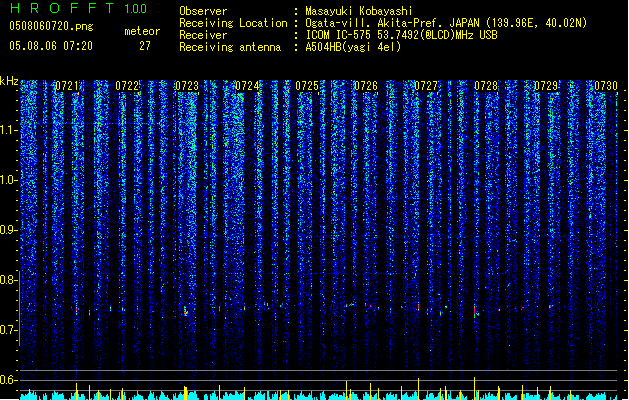Click the 'meteor' label
The image size is (629, 400).
pyautogui.click(x=142, y=31)
